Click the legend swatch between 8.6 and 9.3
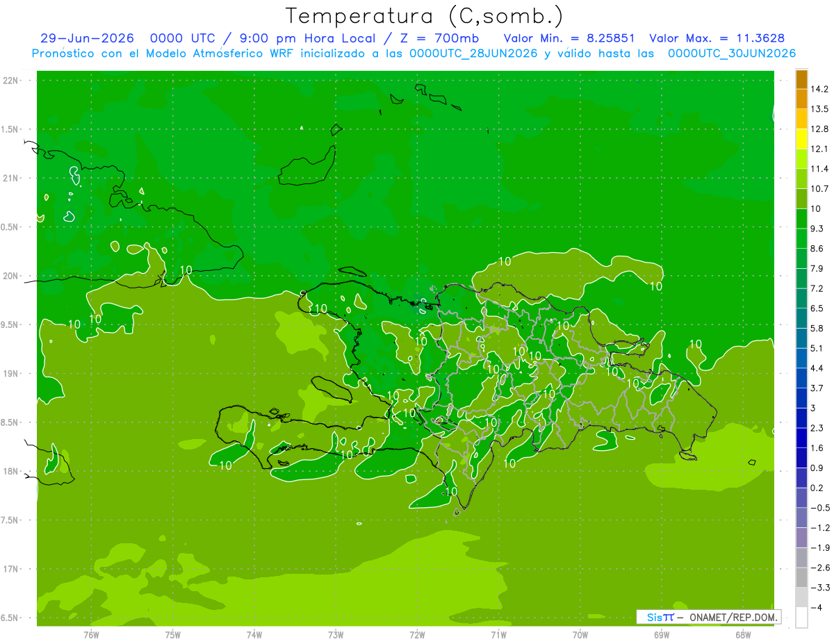The image size is (834, 644). point(801,238)
